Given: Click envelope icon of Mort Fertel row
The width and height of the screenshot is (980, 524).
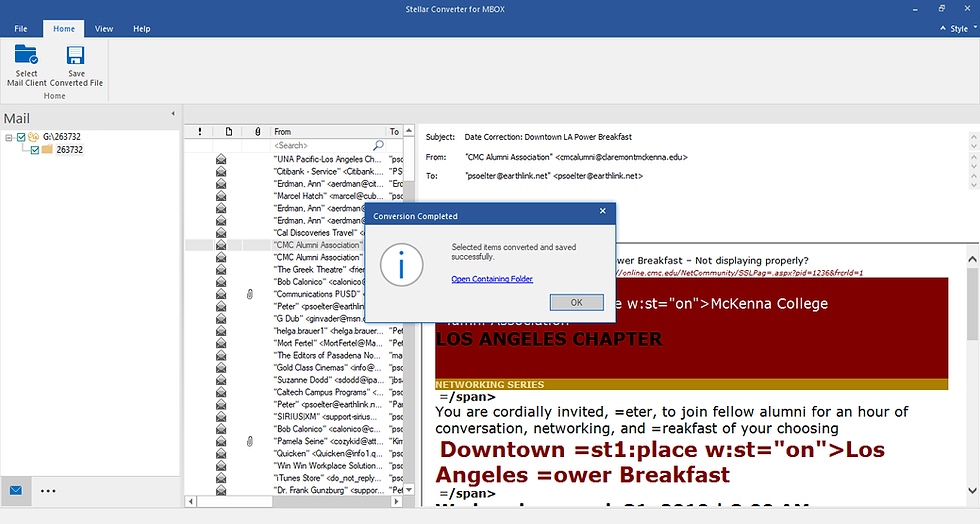Looking at the screenshot, I should coord(221,343).
